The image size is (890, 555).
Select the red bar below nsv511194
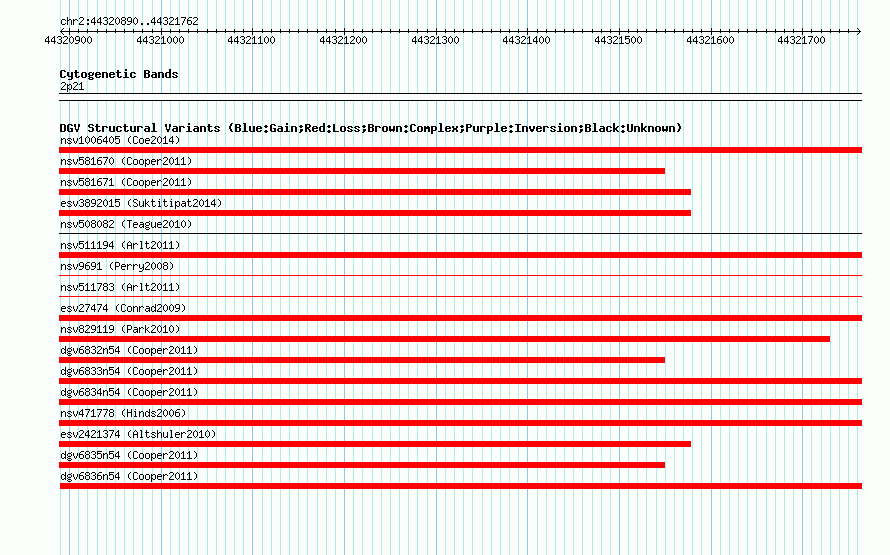click(x=460, y=255)
